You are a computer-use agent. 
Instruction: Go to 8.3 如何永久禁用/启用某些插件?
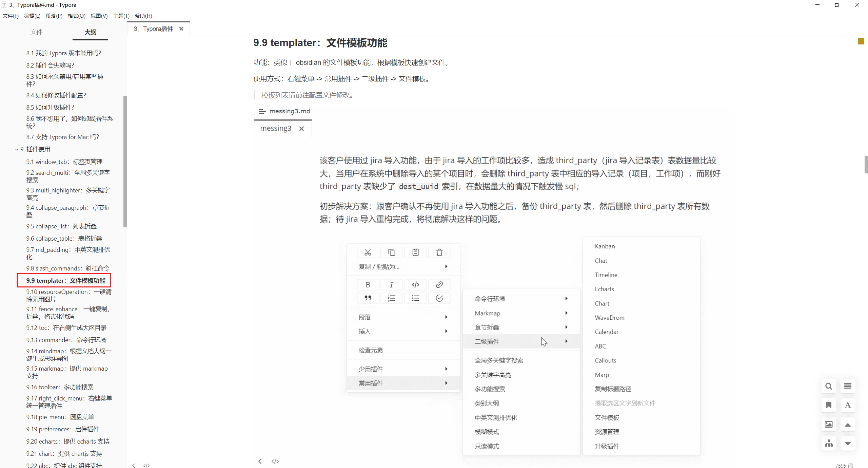(65, 80)
